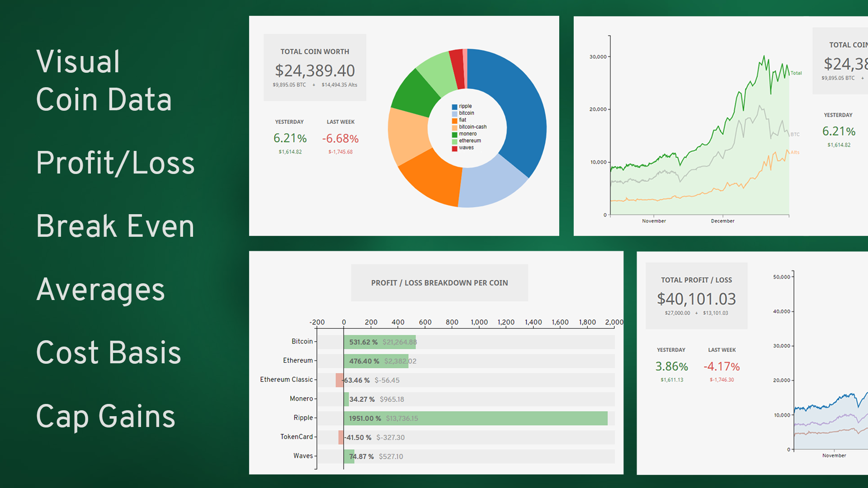Select the fiat legend swatch
This screenshot has width=868, height=488.
pos(454,120)
